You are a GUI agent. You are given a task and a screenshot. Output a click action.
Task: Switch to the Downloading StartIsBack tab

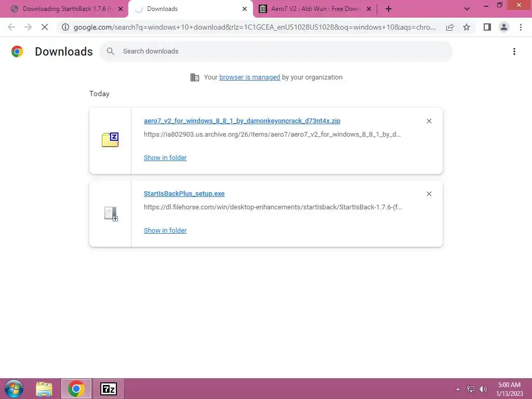[64, 9]
